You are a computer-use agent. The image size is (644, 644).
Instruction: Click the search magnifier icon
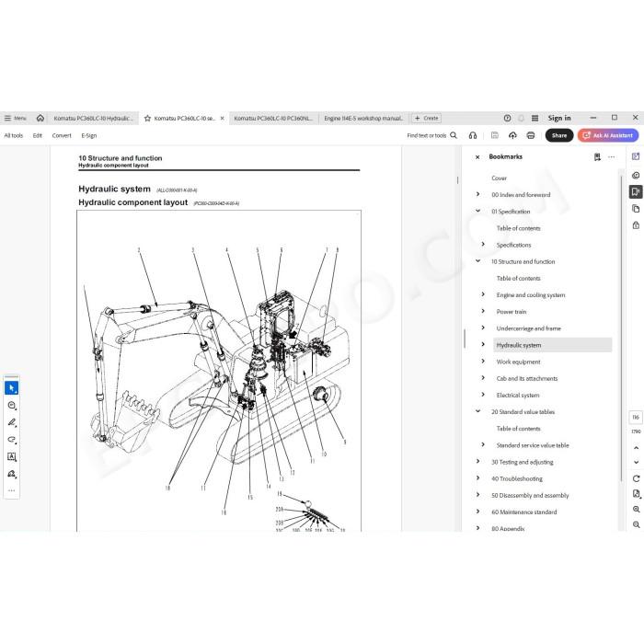[454, 135]
